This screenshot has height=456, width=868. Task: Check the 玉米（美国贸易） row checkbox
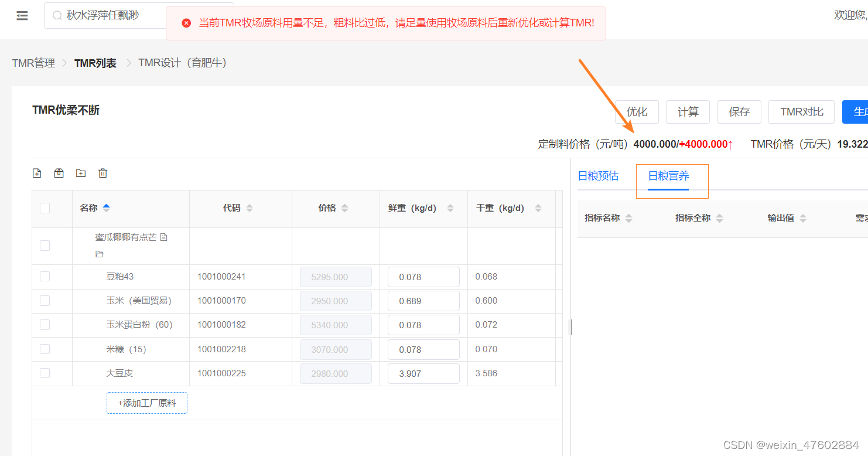click(45, 301)
